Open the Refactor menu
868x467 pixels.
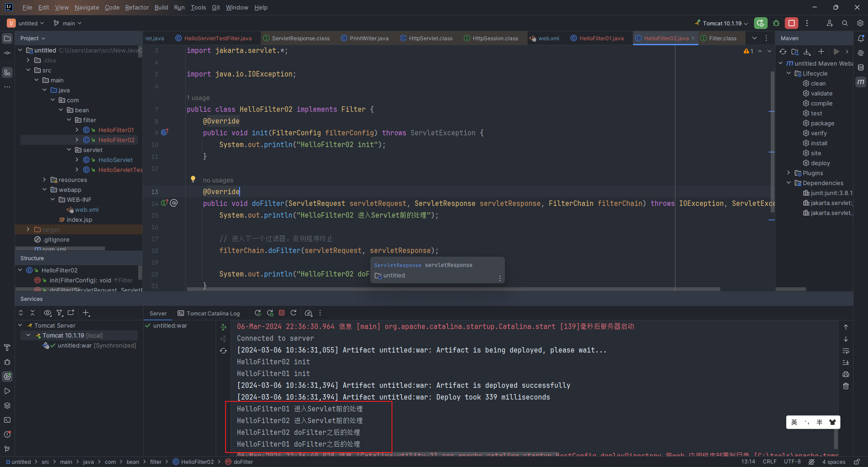pos(137,7)
